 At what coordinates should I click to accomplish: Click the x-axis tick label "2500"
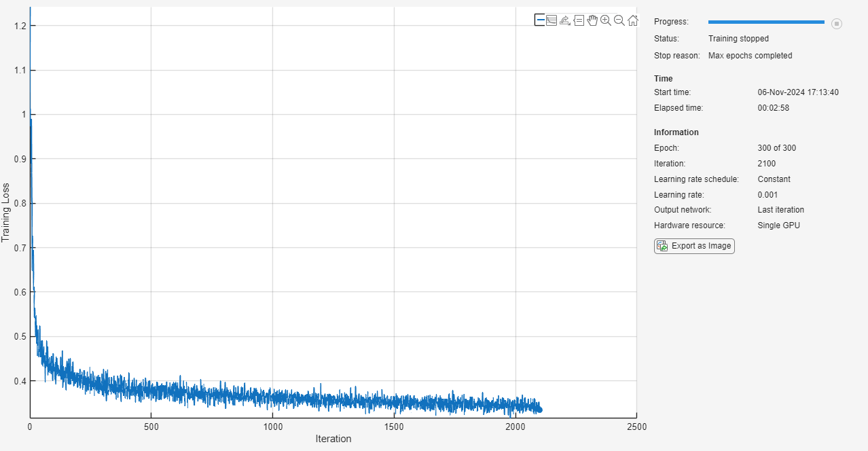click(x=636, y=427)
